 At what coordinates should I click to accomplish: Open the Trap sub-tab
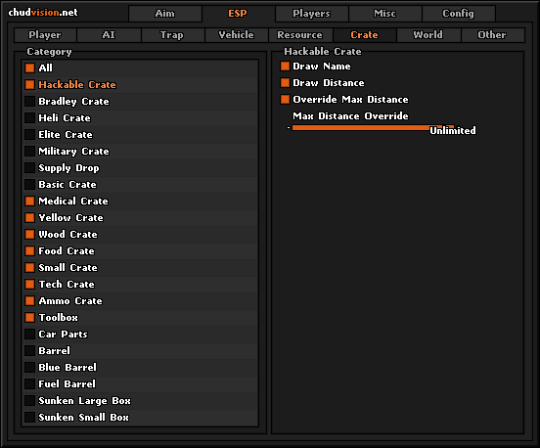[x=172, y=35]
